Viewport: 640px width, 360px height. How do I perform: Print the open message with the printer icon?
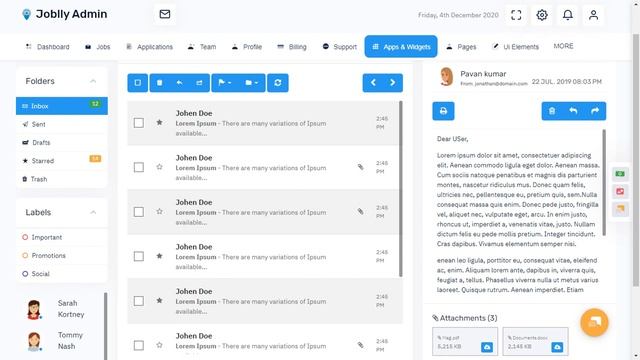pyautogui.click(x=443, y=111)
